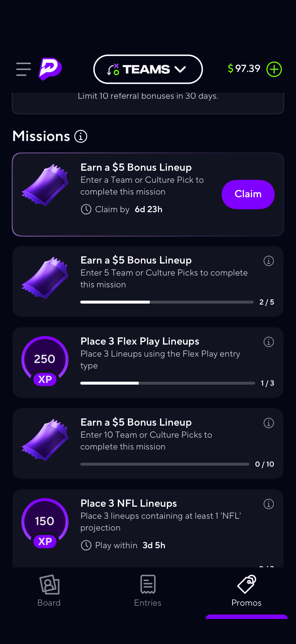The width and height of the screenshot is (296, 644).
Task: Click the 0/10 mission progress bar
Action: [165, 464]
